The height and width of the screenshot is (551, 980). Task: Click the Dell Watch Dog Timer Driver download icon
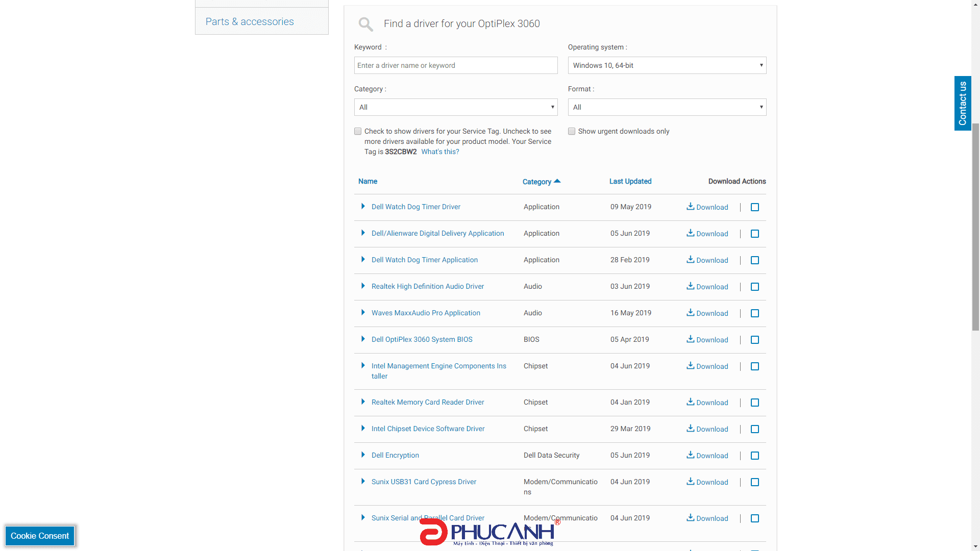690,207
